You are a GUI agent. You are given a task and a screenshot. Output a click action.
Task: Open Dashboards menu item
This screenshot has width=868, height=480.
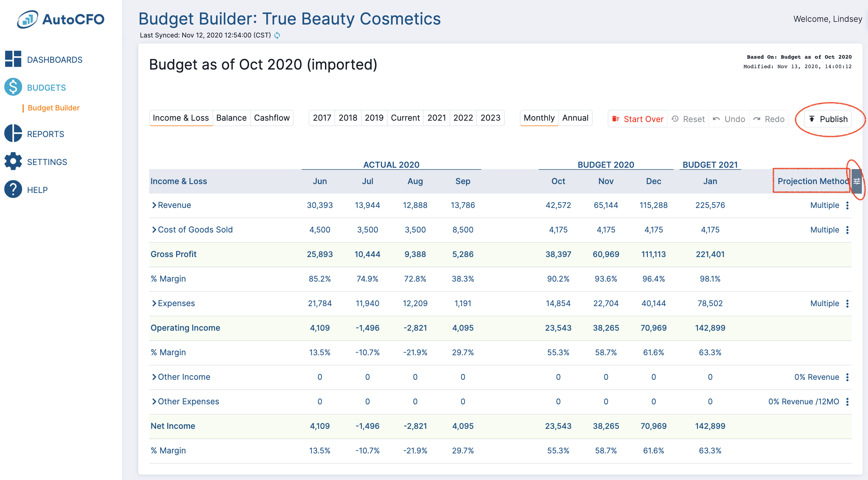[55, 60]
